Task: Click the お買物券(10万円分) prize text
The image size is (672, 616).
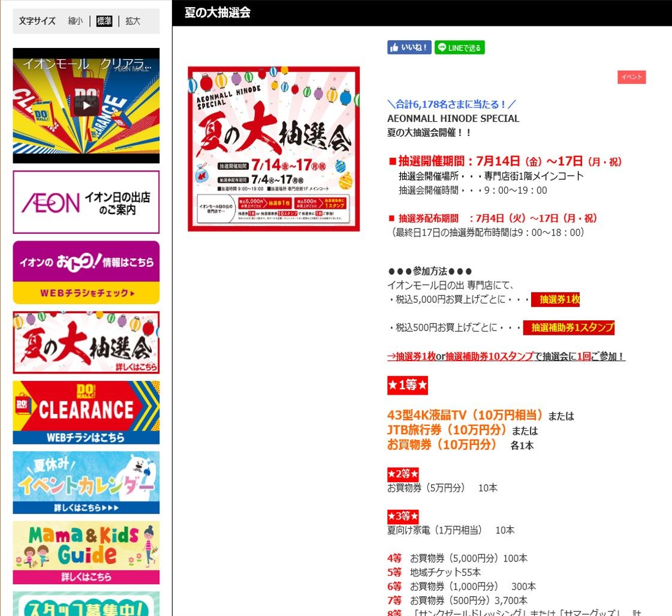Action: coord(442,444)
